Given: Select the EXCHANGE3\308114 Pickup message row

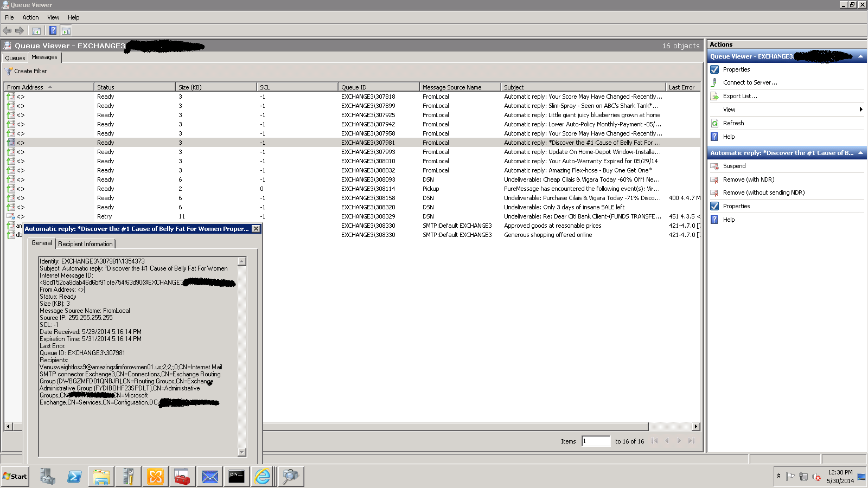Looking at the screenshot, I should 352,189.
